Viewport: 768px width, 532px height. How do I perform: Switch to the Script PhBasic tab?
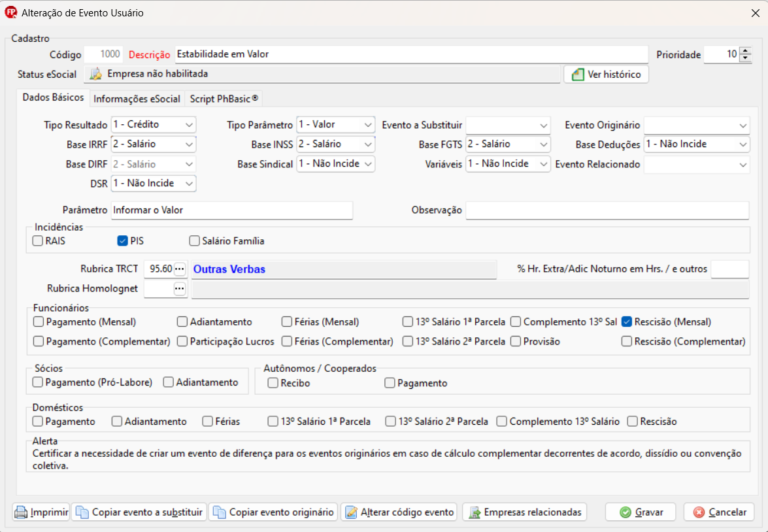(224, 99)
